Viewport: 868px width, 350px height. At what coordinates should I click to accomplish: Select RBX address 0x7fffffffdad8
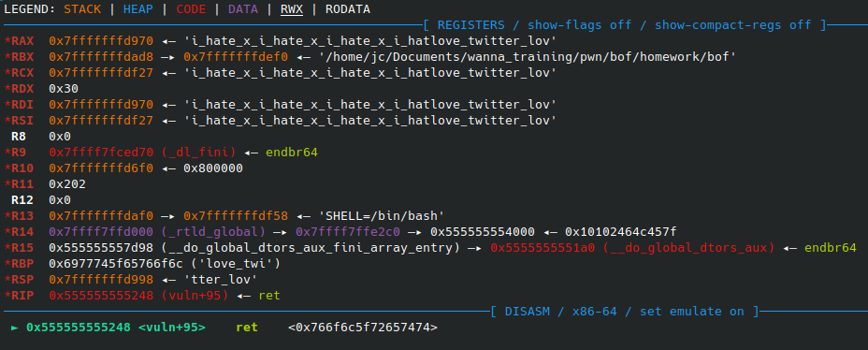click(101, 56)
